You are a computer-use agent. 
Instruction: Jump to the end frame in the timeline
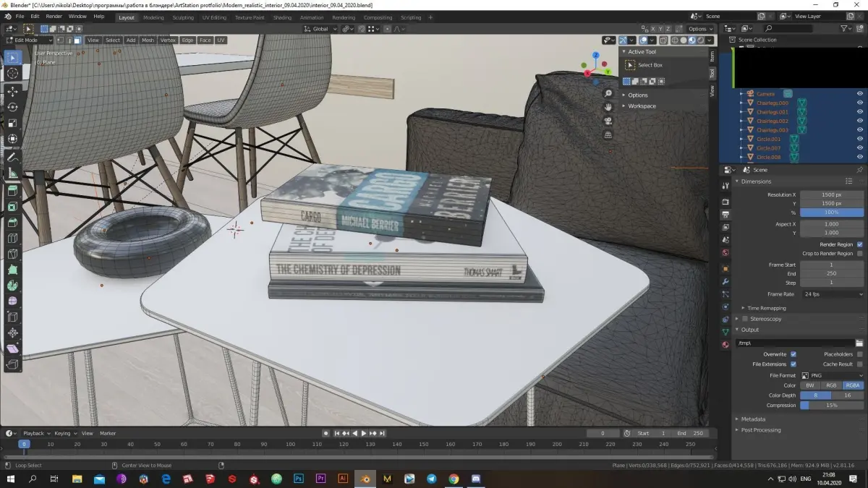pyautogui.click(x=383, y=433)
